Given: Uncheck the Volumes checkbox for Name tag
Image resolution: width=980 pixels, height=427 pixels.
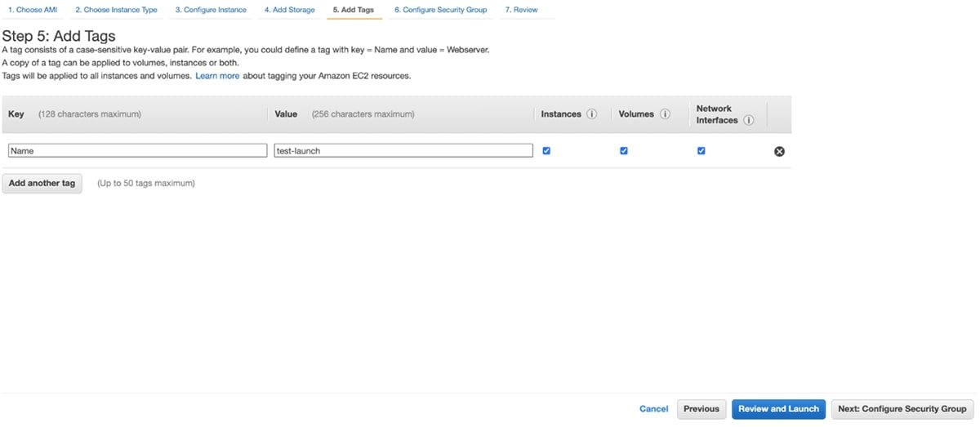Looking at the screenshot, I should click(624, 150).
